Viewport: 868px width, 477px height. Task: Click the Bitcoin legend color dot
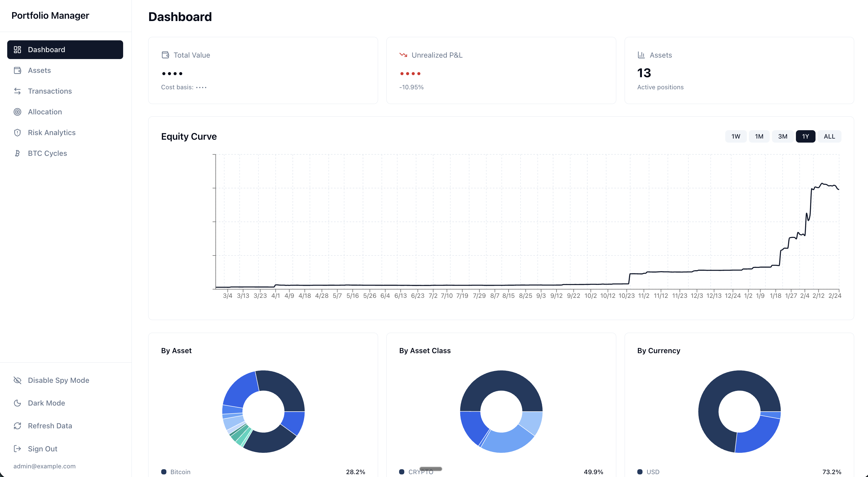tap(164, 472)
